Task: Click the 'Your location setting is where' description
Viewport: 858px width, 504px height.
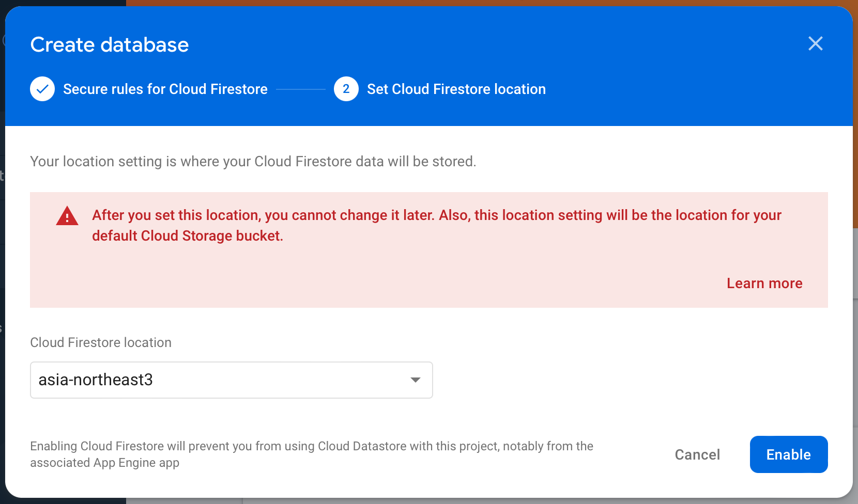Action: (253, 162)
